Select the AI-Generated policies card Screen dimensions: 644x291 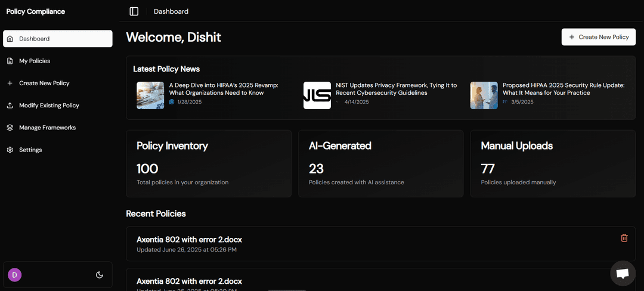[x=380, y=163]
